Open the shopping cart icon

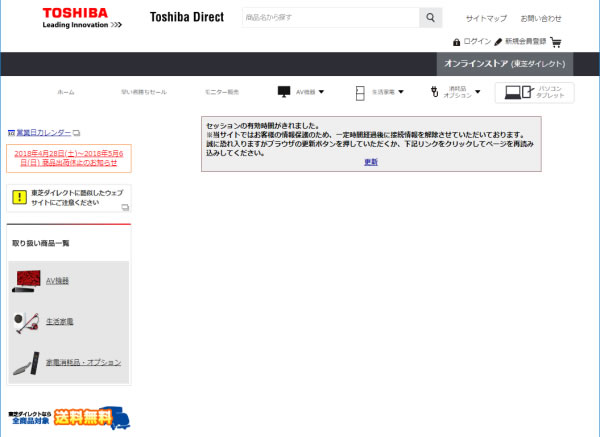click(556, 42)
